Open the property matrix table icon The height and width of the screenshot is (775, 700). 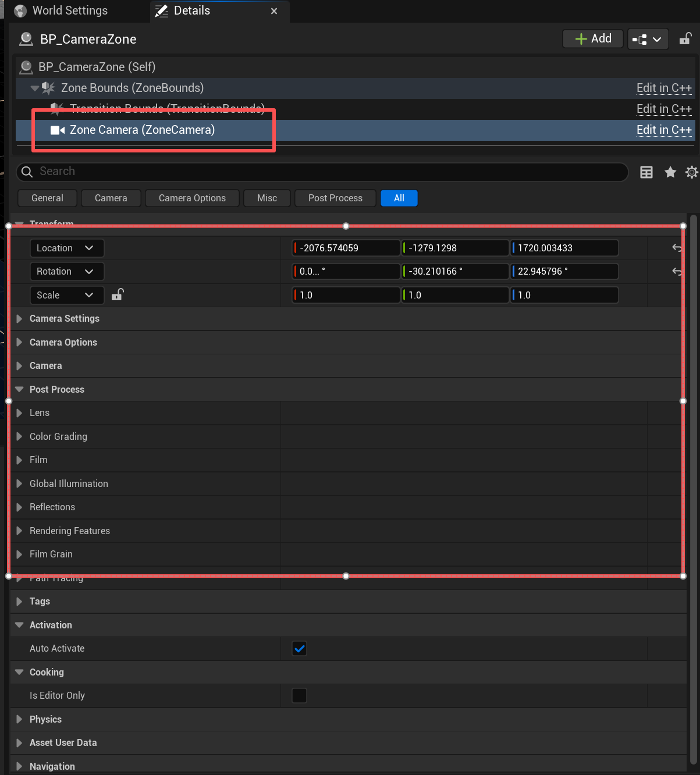(x=646, y=172)
